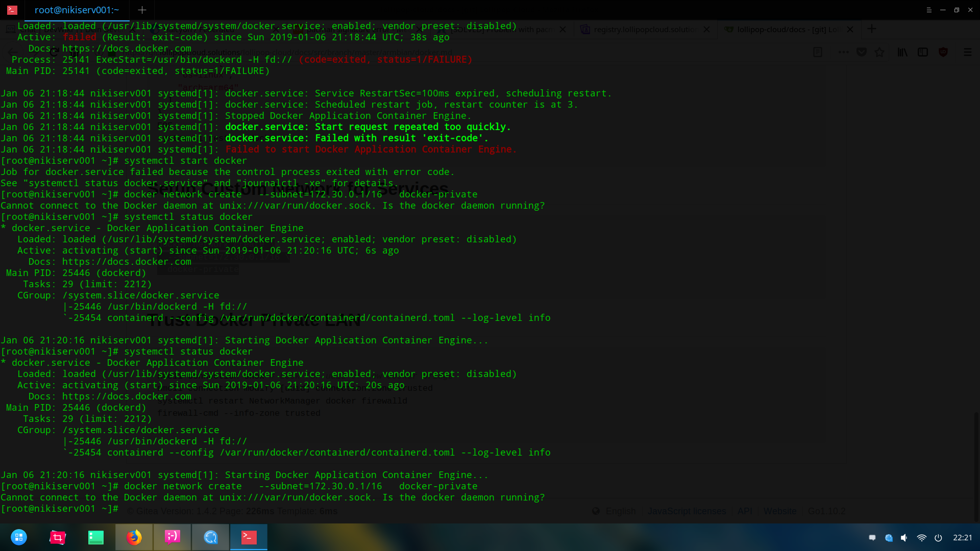Focus the terminal app in taskbar
Image resolution: width=980 pixels, height=551 pixels.
(249, 537)
